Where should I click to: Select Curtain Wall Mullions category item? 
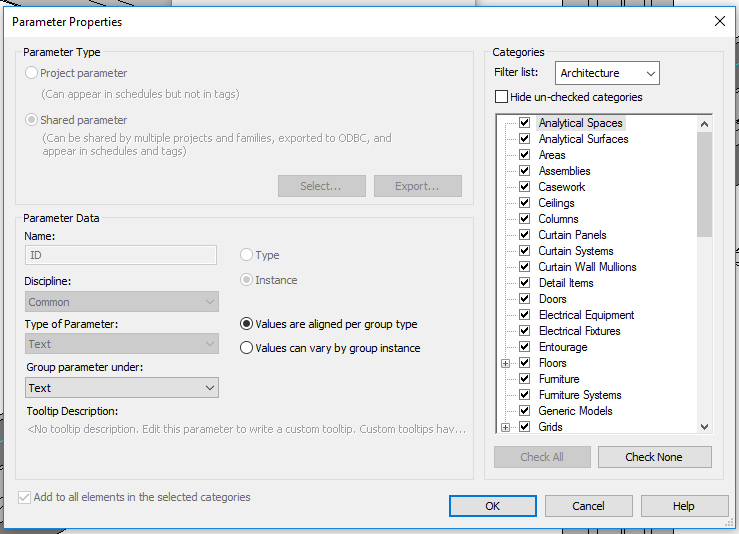587,267
